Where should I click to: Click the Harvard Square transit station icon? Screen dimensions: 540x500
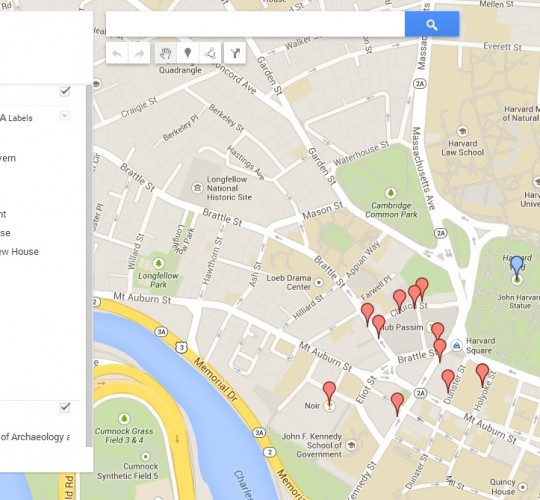(x=457, y=345)
